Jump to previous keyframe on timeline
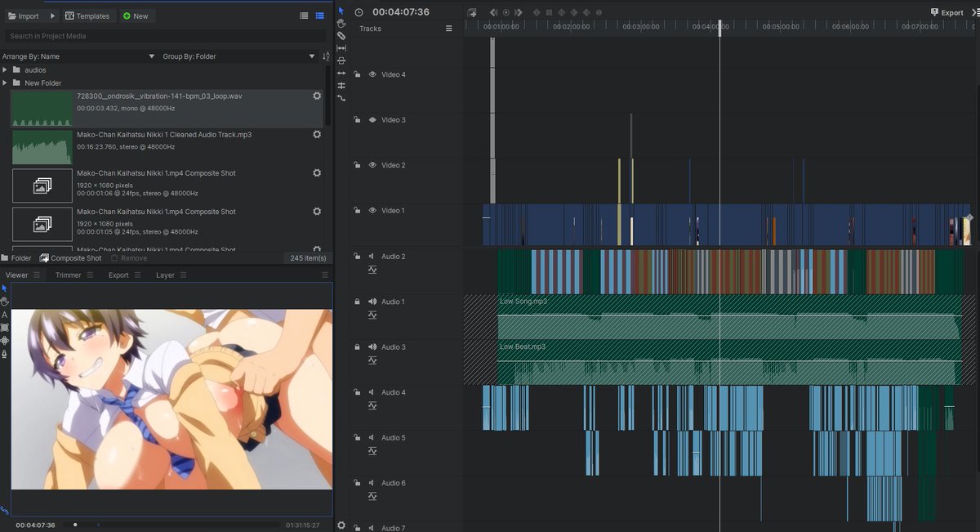The image size is (980, 532). click(493, 12)
